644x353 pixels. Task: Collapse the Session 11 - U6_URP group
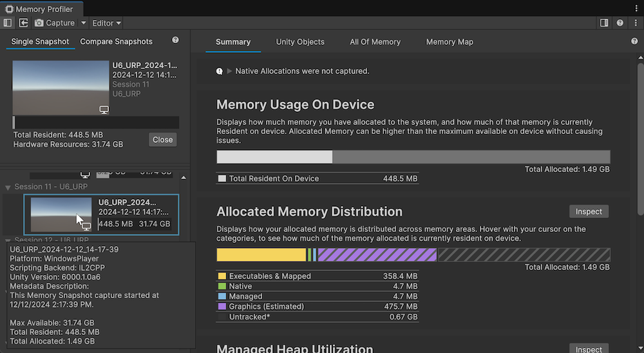click(x=7, y=187)
